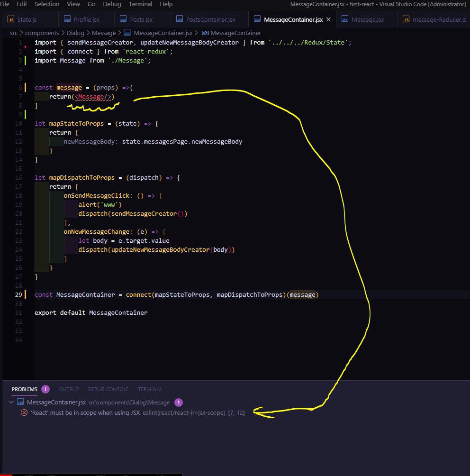The width and height of the screenshot is (470, 476).
Task: Click onSendMessageClick property on line 18
Action: point(97,196)
